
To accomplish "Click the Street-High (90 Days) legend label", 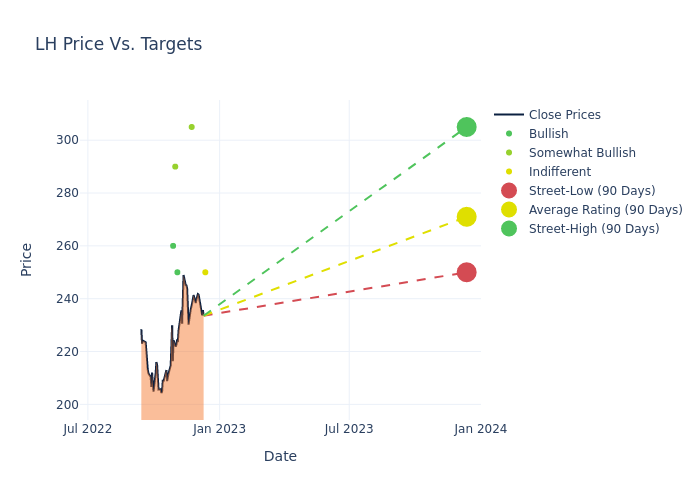I will 594,229.
